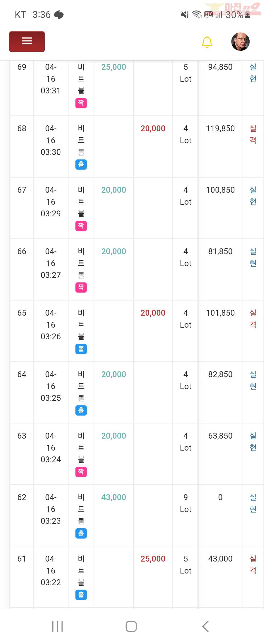Tap the Android home button

(x=131, y=626)
